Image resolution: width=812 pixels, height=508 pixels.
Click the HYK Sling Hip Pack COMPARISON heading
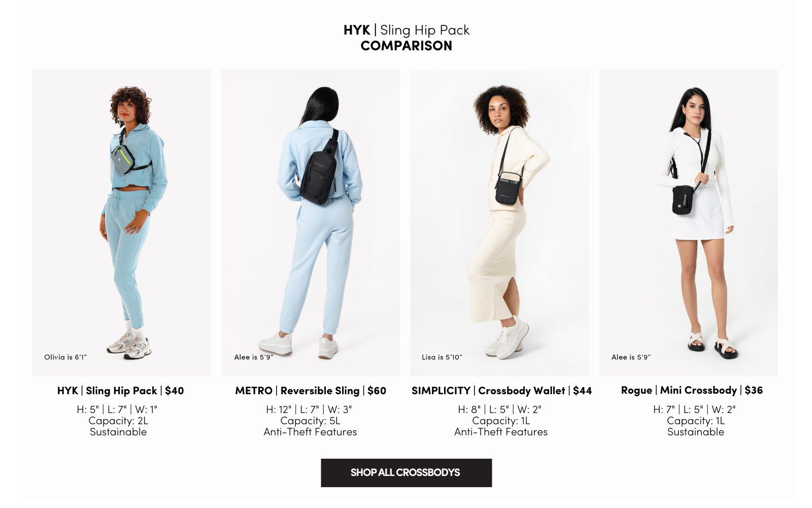pos(407,38)
